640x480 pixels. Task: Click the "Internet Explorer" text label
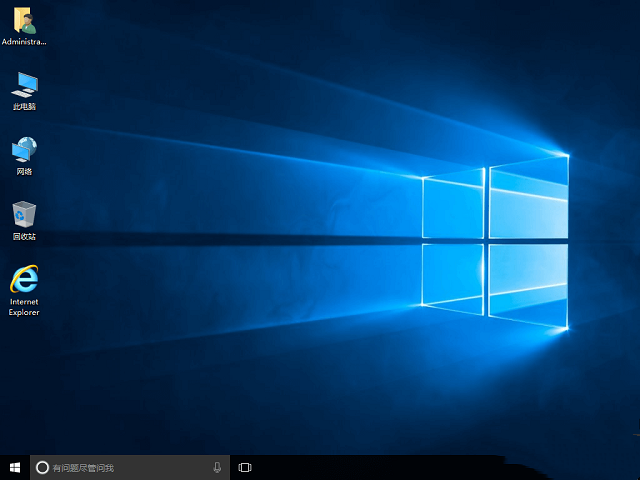[x=24, y=307]
